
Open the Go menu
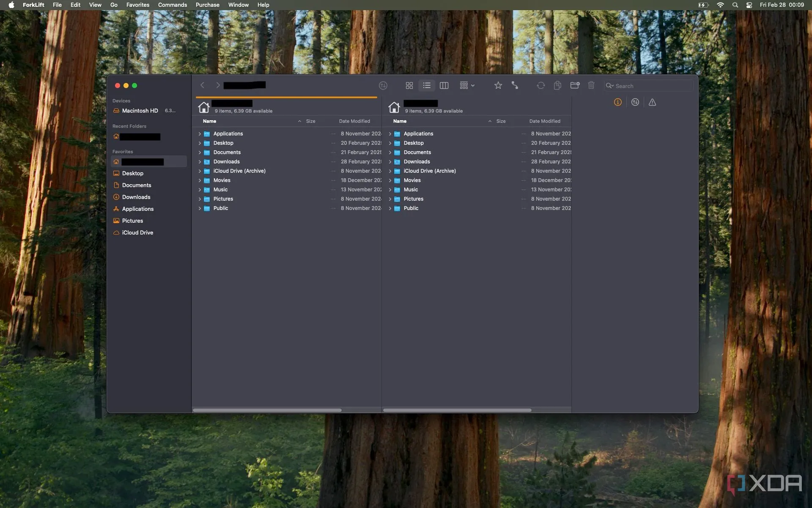114,5
